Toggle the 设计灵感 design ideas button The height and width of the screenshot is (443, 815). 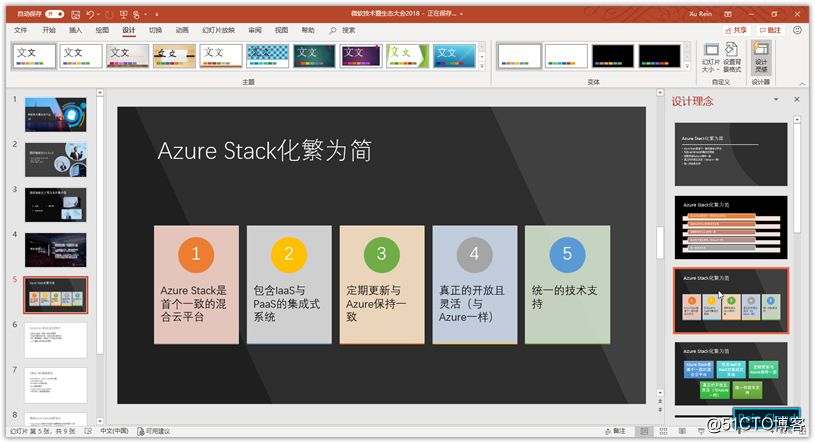[761, 58]
